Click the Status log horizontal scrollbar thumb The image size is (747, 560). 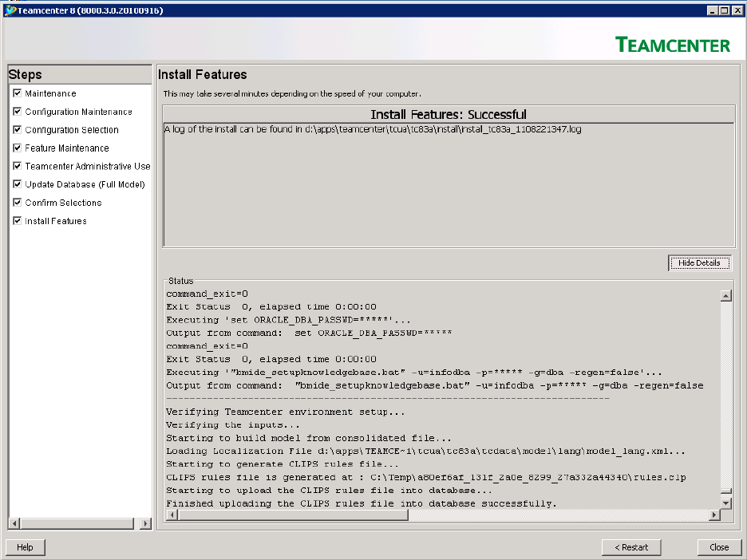point(293,515)
